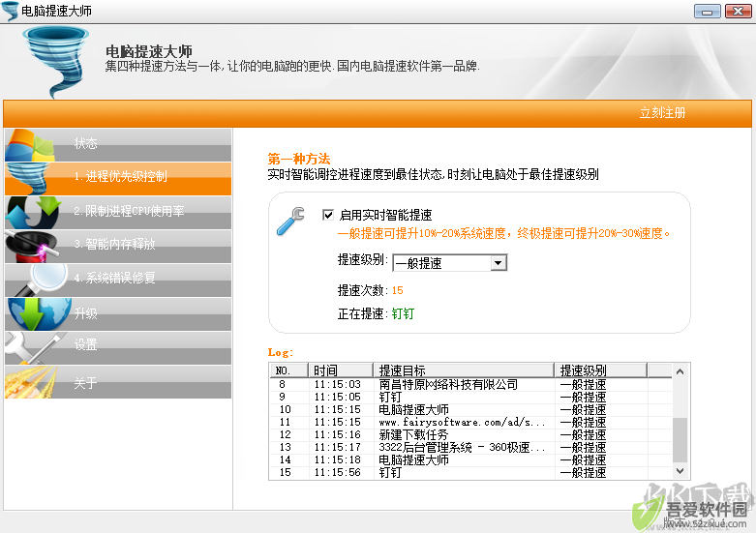Click time cell 11:15:17
Image resolution: width=756 pixels, height=533 pixels.
(x=338, y=447)
